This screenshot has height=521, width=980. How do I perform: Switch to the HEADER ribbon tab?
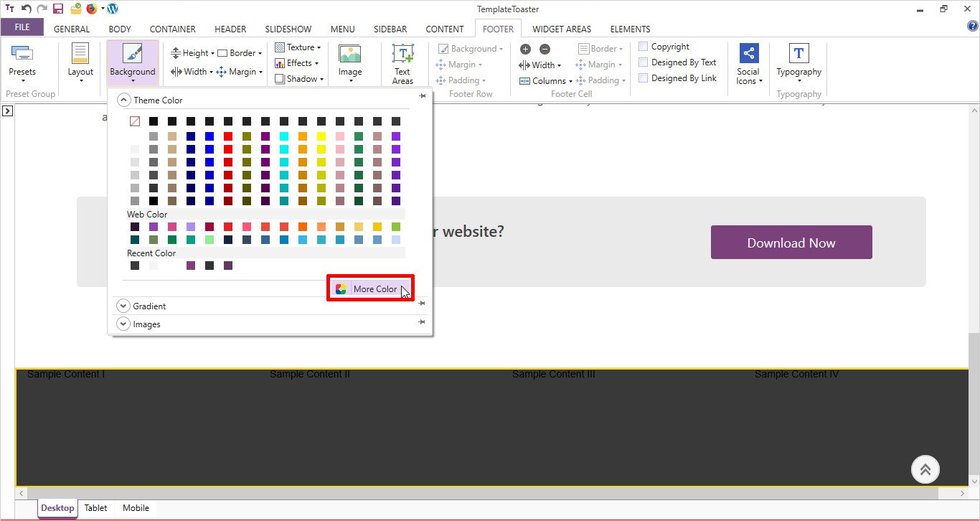tap(230, 29)
